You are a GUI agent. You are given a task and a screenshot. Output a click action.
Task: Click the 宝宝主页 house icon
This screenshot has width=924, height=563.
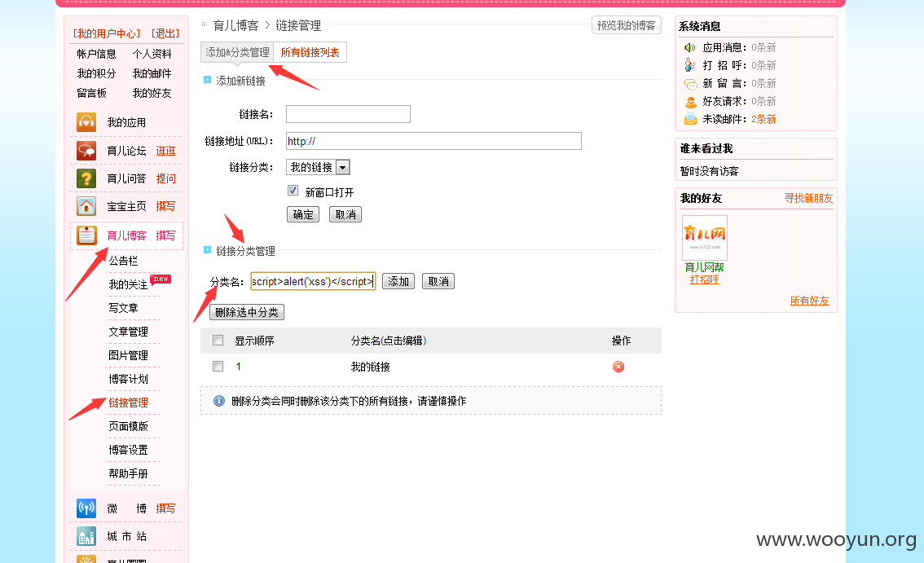(x=86, y=206)
